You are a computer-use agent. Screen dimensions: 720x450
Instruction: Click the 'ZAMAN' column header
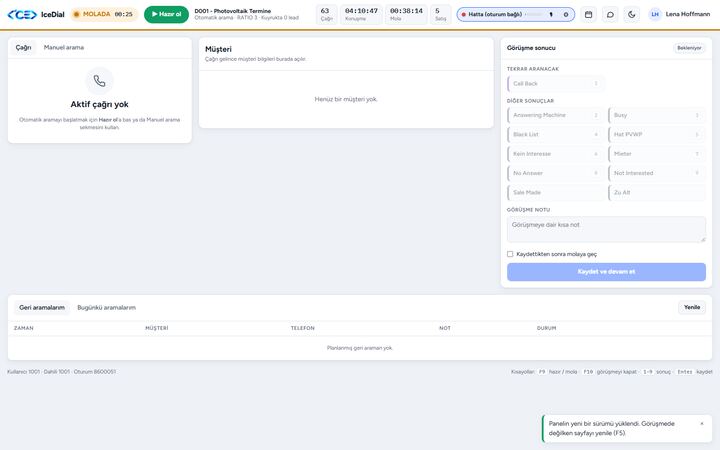click(x=24, y=328)
